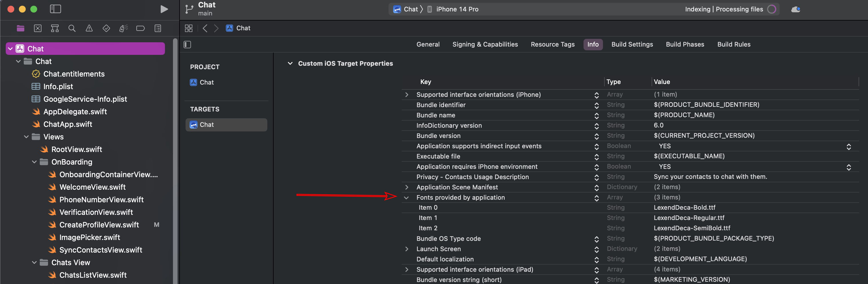Open the key stepper for Bundle name
Viewport: 868px width, 284px height.
596,115
